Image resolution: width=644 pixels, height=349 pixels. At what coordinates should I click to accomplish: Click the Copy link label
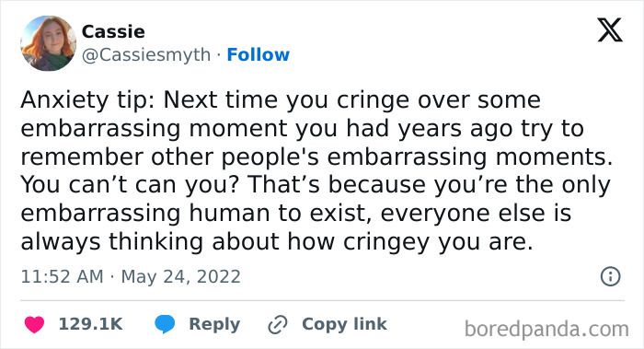(x=344, y=324)
